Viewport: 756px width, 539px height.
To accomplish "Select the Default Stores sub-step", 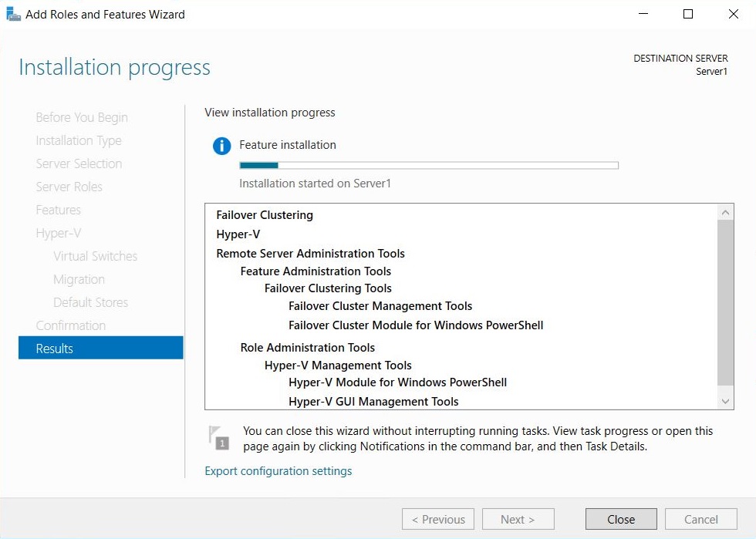I will click(91, 303).
